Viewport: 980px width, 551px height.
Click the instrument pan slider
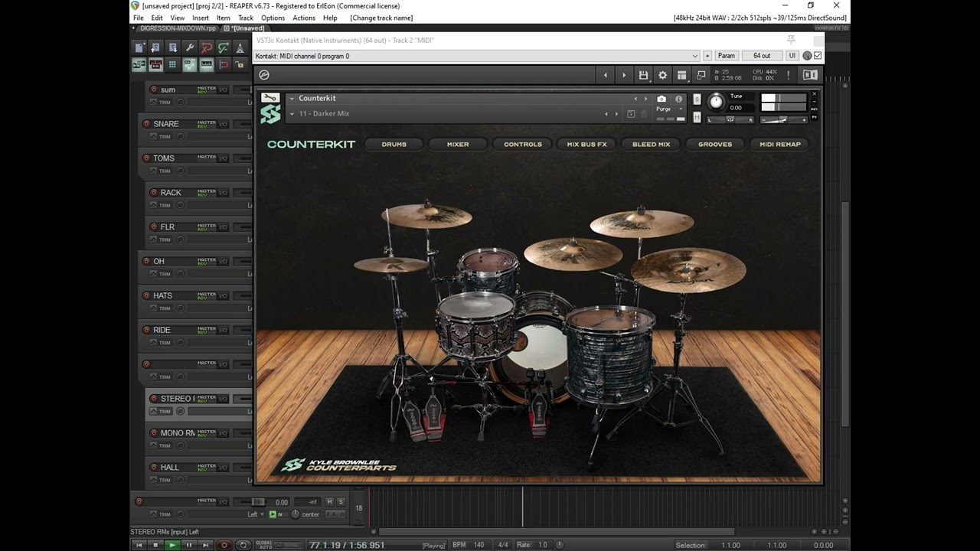click(x=730, y=119)
